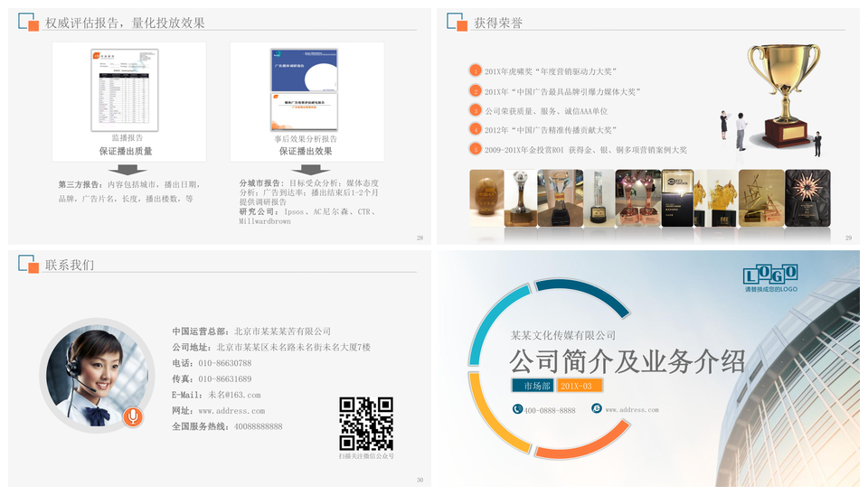Select the gold lattice trophies photo

tap(761, 198)
